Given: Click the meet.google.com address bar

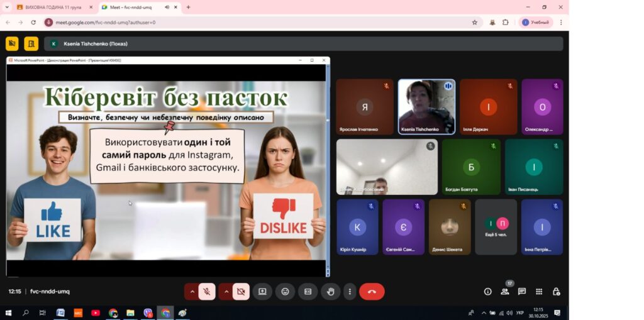Looking at the screenshot, I should [252, 22].
